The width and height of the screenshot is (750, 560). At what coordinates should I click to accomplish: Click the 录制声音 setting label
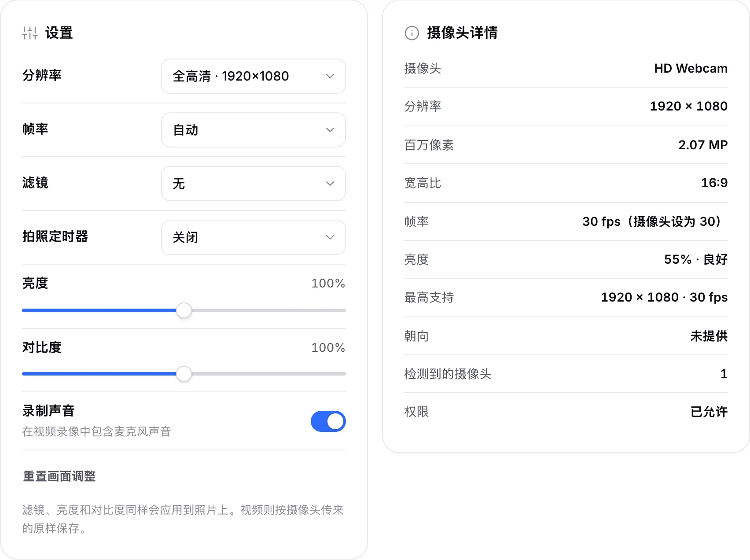[48, 411]
